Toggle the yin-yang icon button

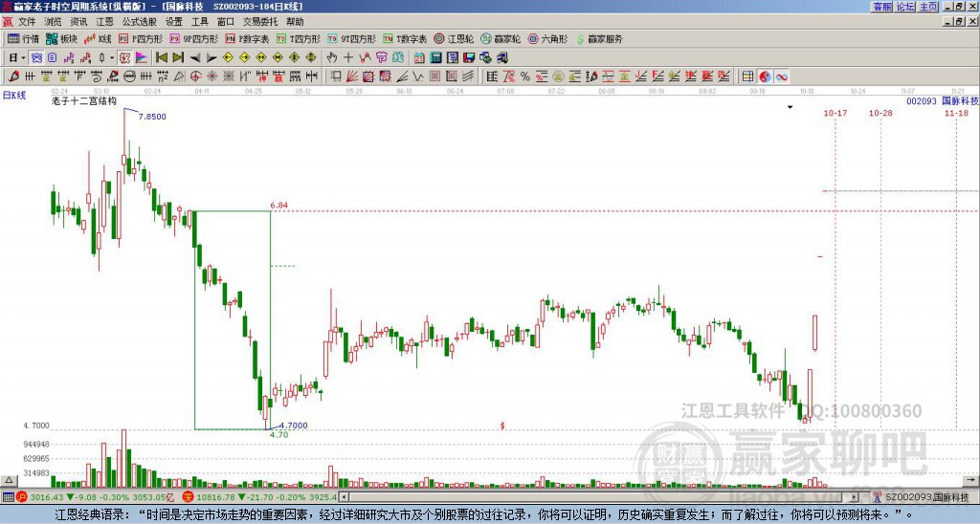pyautogui.click(x=765, y=76)
